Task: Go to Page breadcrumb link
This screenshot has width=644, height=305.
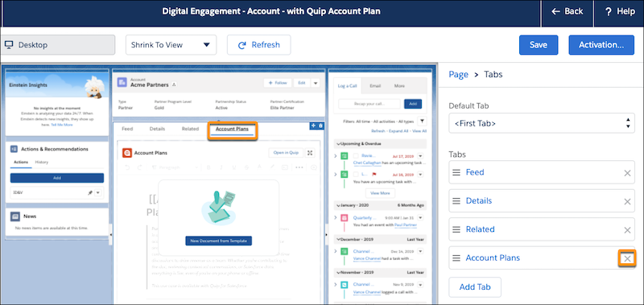Action: coord(458,74)
